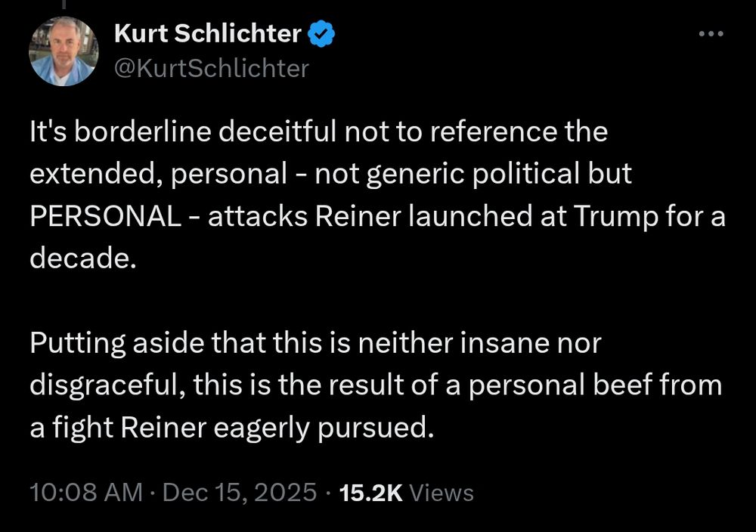Click the word 'disgraceful' in the tweet
The width and height of the screenshot is (756, 532).
pos(107,386)
